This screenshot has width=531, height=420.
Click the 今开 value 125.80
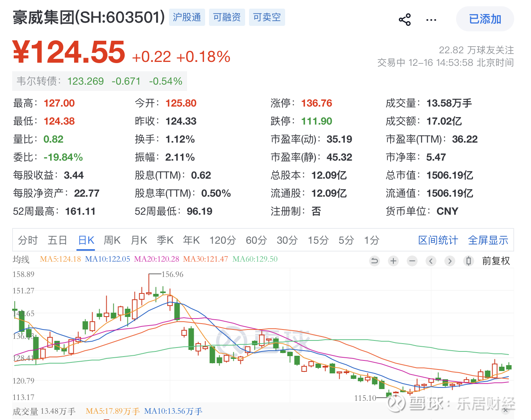tap(181, 103)
